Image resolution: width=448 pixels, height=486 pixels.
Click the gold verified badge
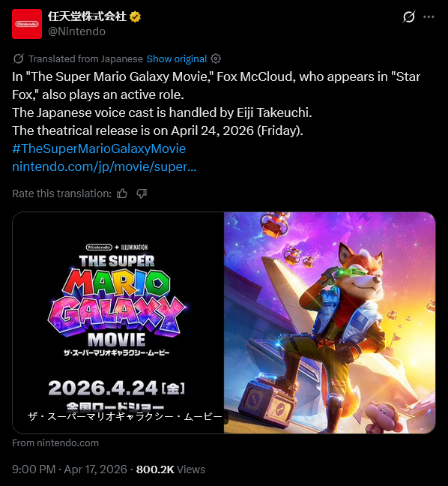tap(135, 16)
